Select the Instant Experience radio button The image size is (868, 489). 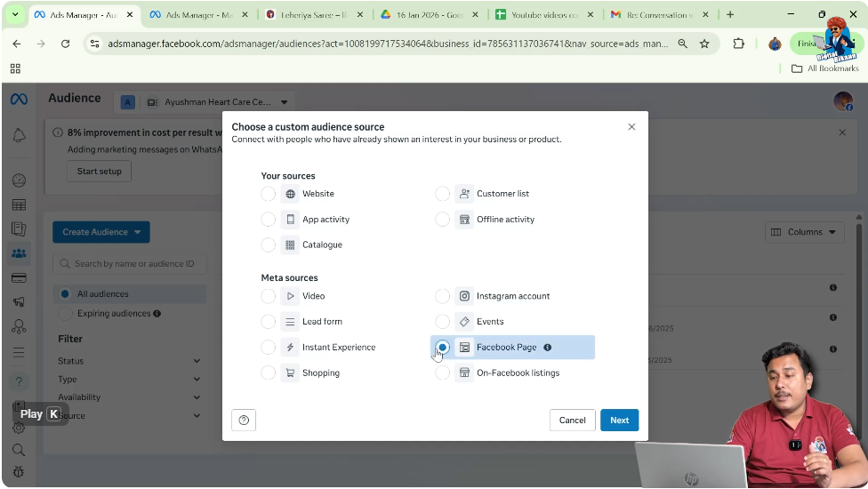coord(268,347)
